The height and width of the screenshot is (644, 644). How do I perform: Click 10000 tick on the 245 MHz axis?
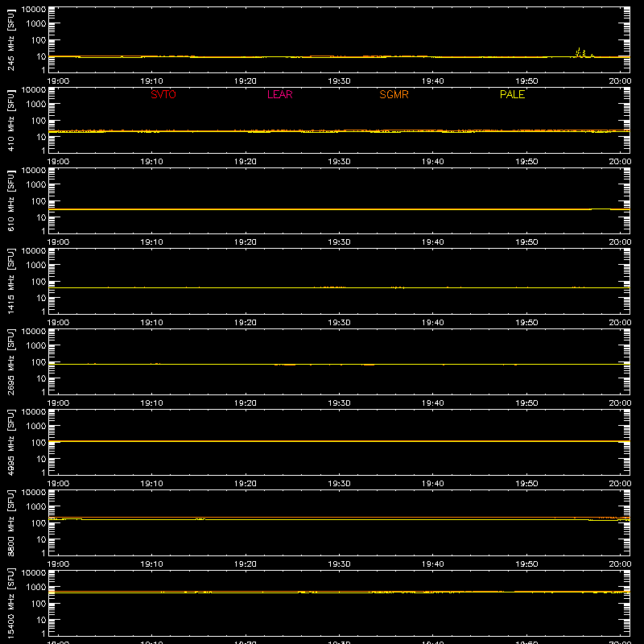coord(34,9)
